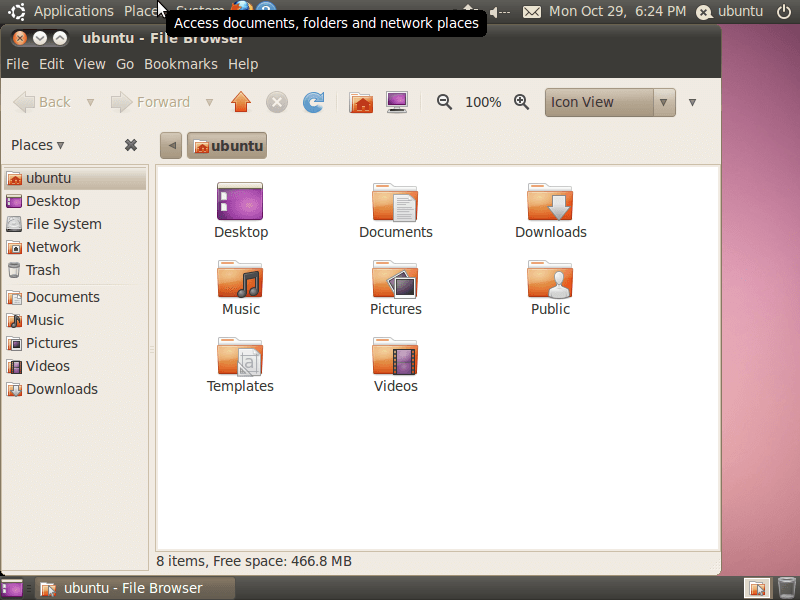Select Desktop in Places sidebar

[x=75, y=201]
